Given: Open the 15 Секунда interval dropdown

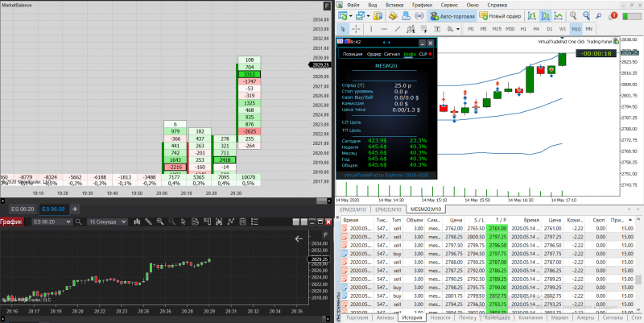Looking at the screenshot, I should pos(107,222).
